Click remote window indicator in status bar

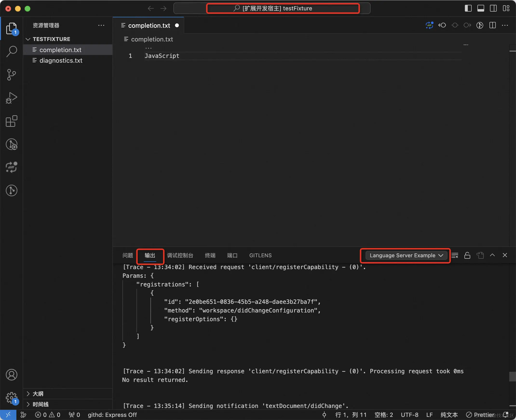pyautogui.click(x=8, y=415)
